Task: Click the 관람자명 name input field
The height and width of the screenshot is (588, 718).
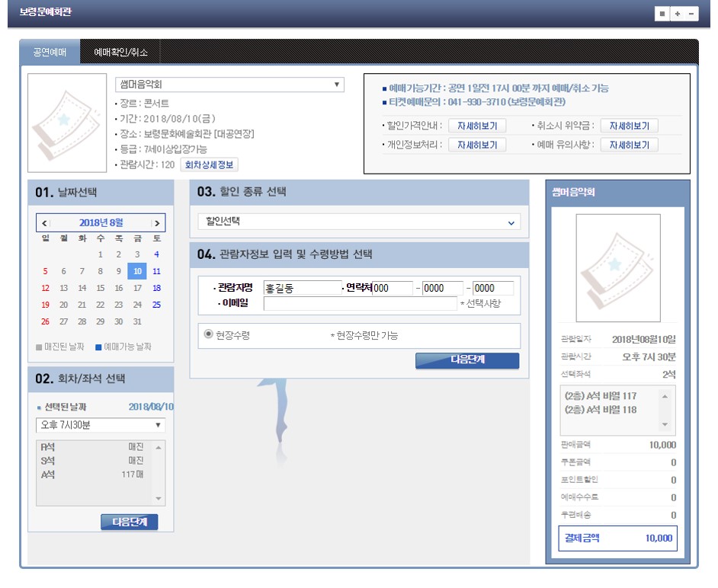Action: (301, 288)
